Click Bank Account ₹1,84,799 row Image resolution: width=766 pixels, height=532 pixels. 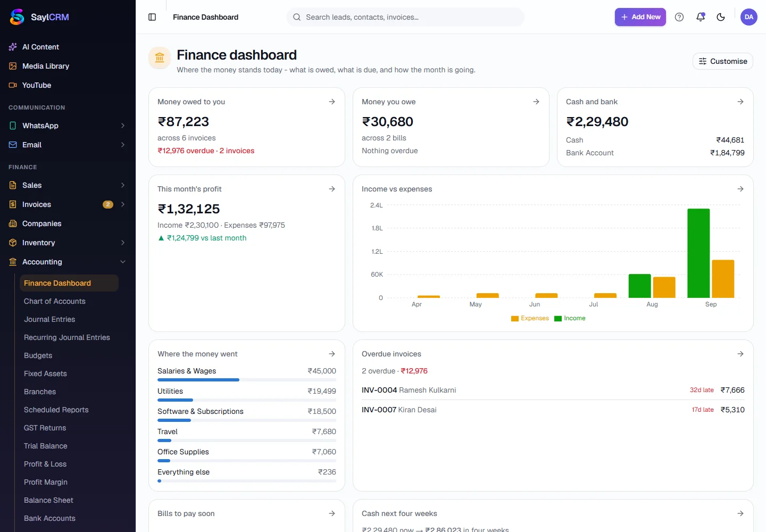[x=655, y=153]
